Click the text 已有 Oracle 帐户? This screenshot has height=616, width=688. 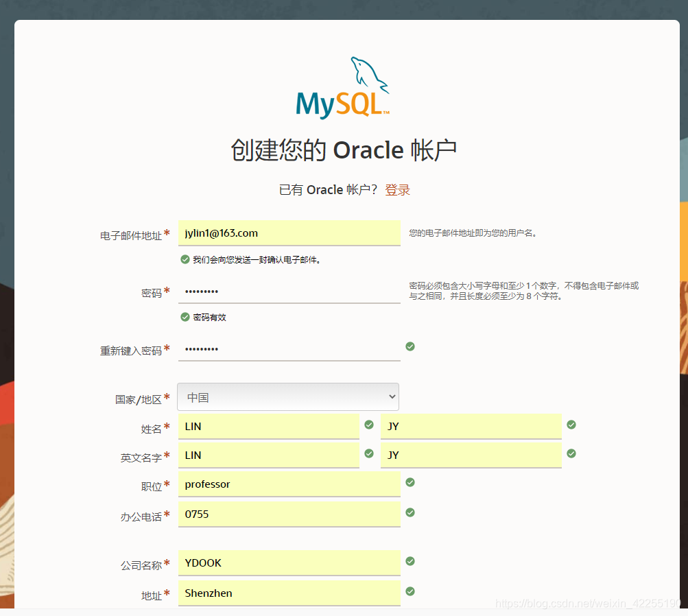click(328, 190)
